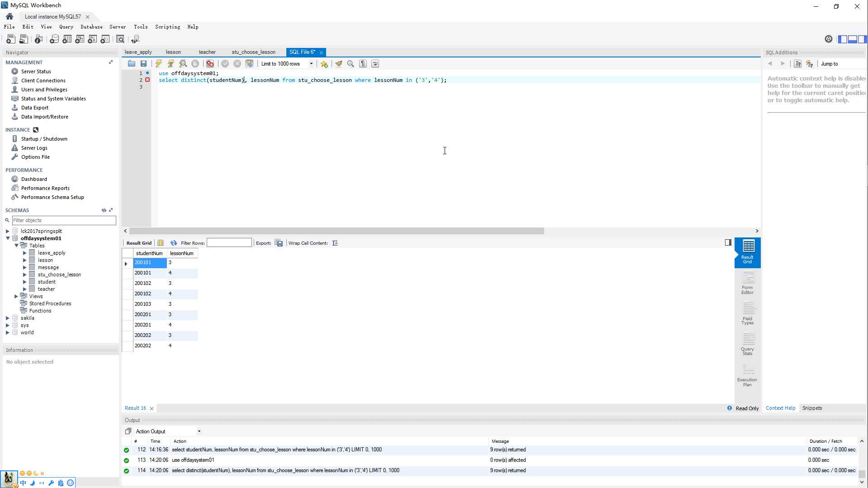
Task: Collapse the Tables node
Action: tap(16, 246)
